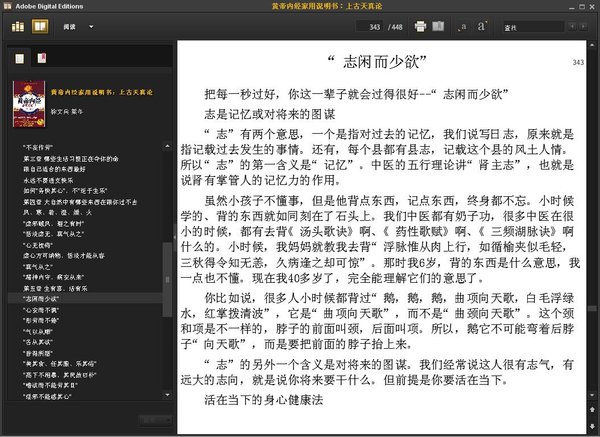The height and width of the screenshot is (437, 600).
Task: Click the book cover thumbnail
Action: (29, 104)
